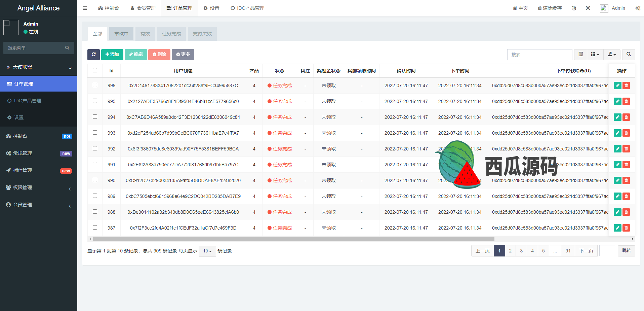Click the Admin avatar image in header
Viewport: 644px width, 311px height.
coord(604,8)
